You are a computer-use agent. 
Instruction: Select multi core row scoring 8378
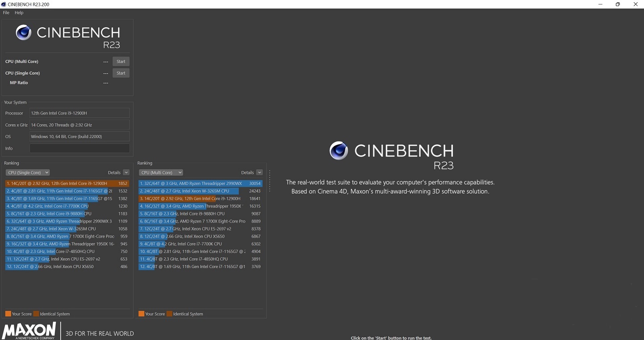point(201,229)
